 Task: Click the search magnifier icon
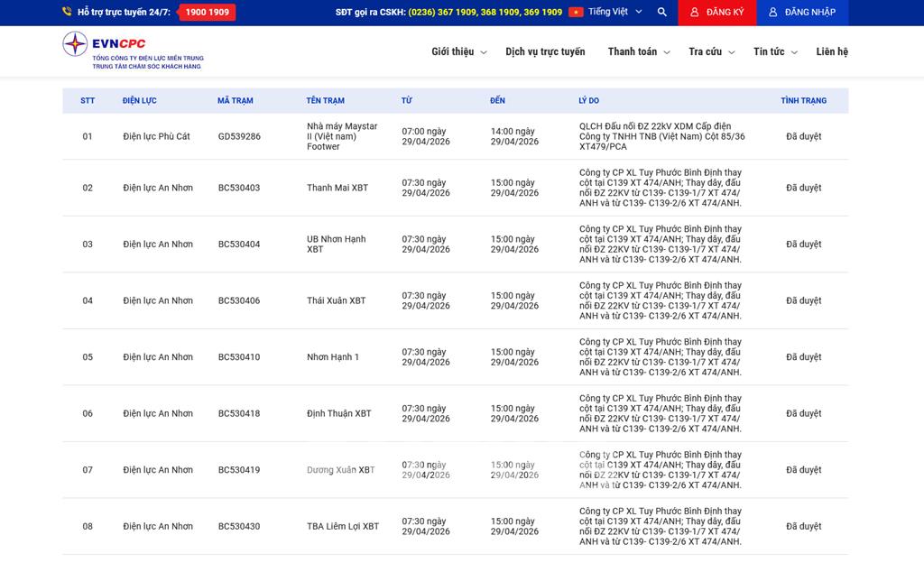[x=662, y=13]
